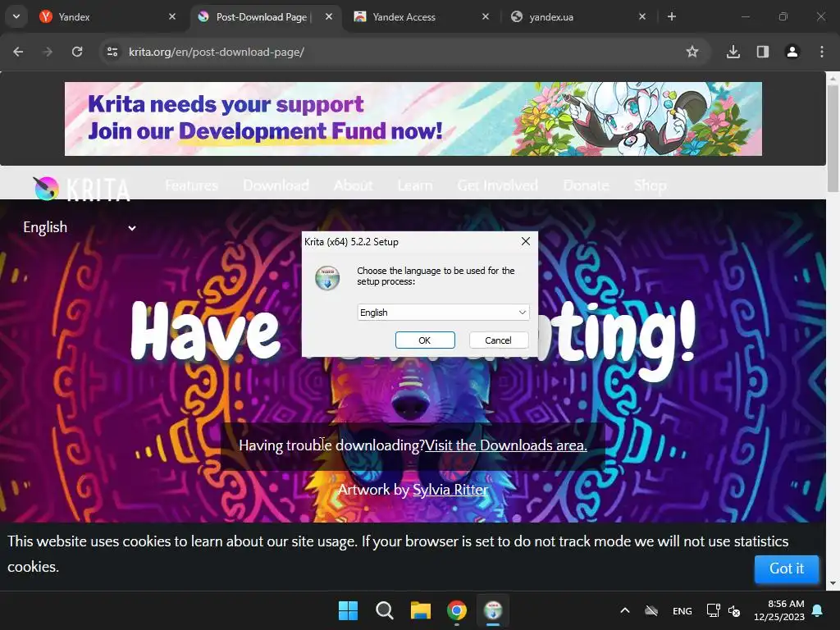Open Chrome three-dot menu
Screen dimensions: 840x630
pos(822,52)
